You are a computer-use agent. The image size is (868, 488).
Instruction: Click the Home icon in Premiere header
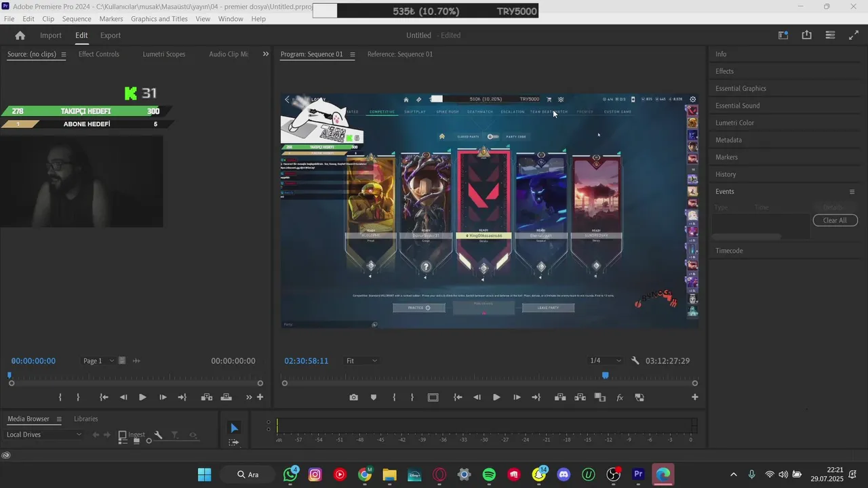coord(20,35)
